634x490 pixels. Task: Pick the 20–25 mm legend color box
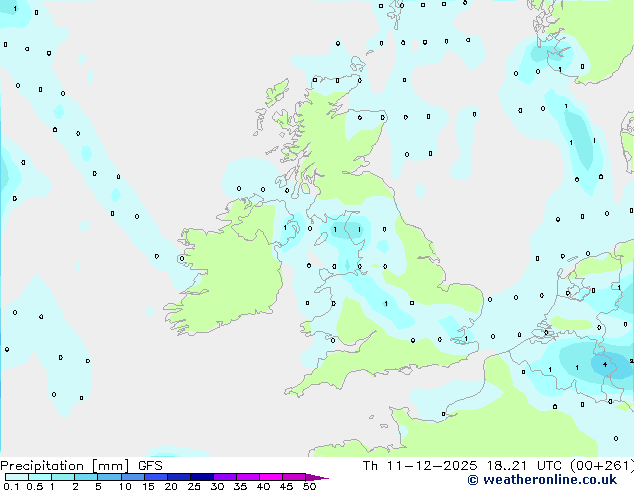178,477
